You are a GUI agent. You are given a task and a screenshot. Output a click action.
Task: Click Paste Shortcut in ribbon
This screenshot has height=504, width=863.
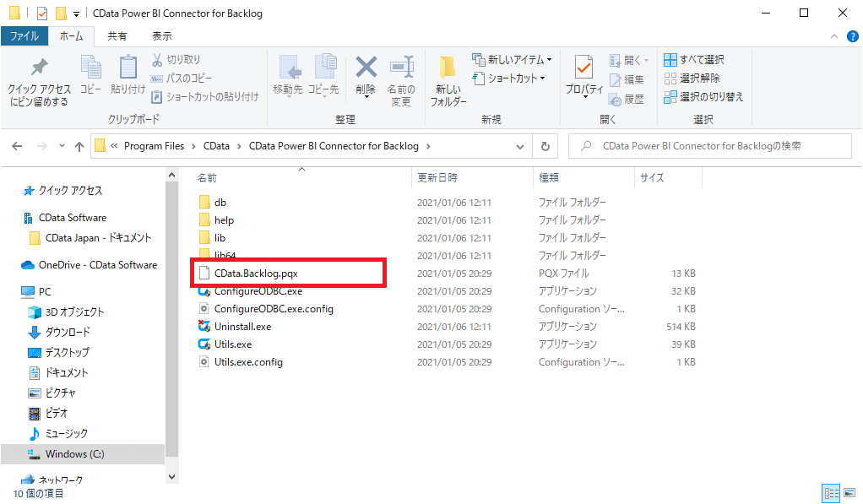(204, 97)
